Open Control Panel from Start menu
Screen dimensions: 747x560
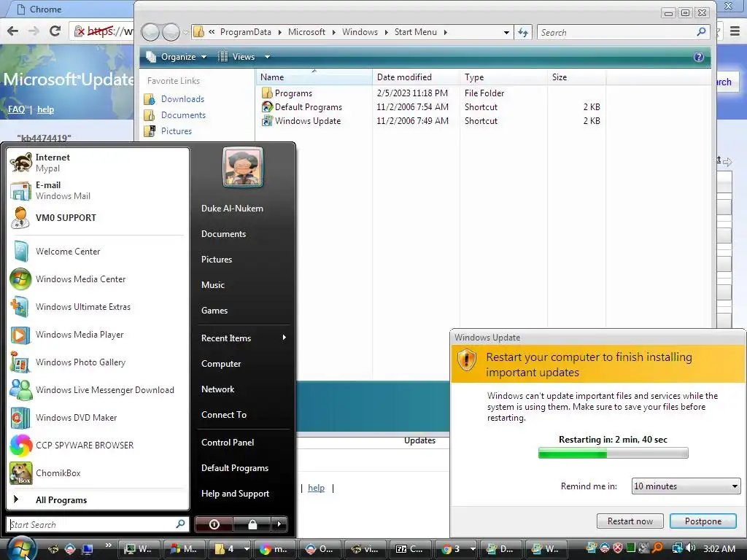[x=228, y=443]
